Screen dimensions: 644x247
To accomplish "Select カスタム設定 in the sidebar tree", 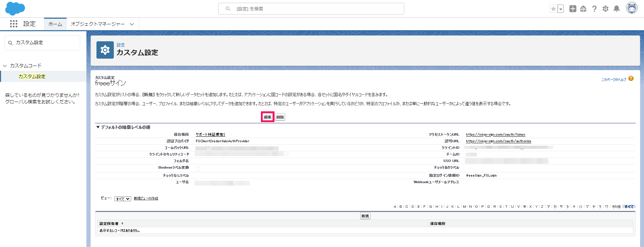I will 32,76.
